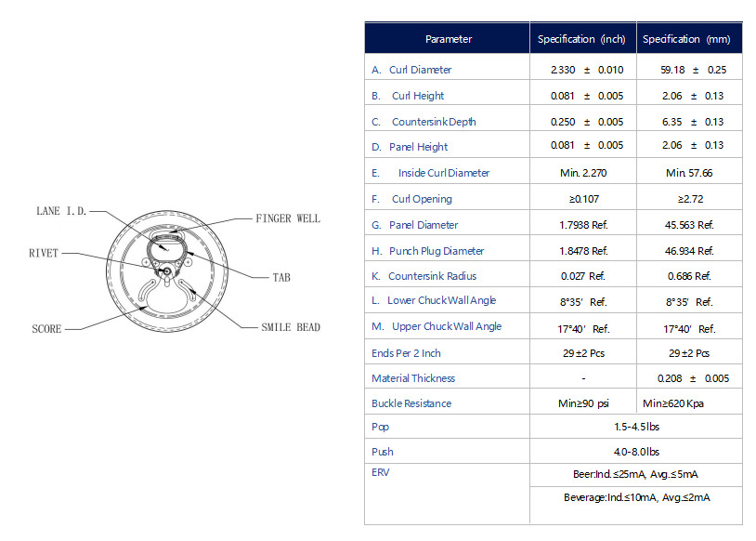Click the "LANE I.D." diagram label
Image resolution: width=756 pixels, height=541 pixels.
point(60,211)
